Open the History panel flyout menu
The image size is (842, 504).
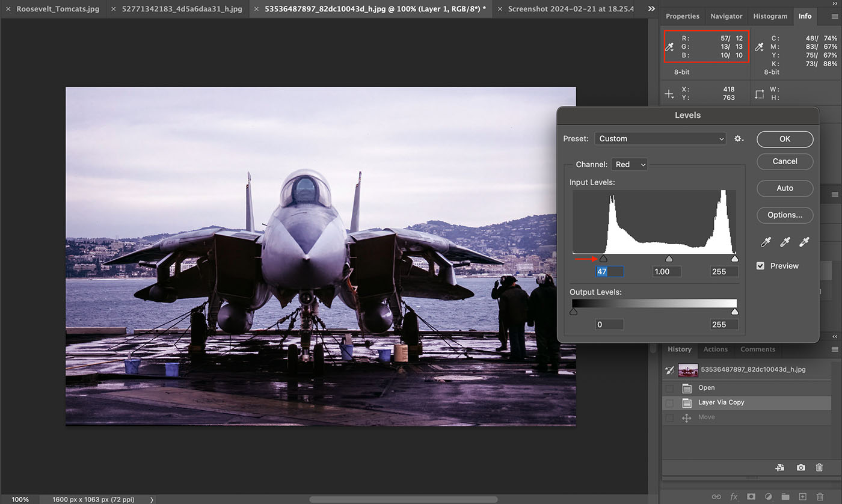pyautogui.click(x=834, y=349)
